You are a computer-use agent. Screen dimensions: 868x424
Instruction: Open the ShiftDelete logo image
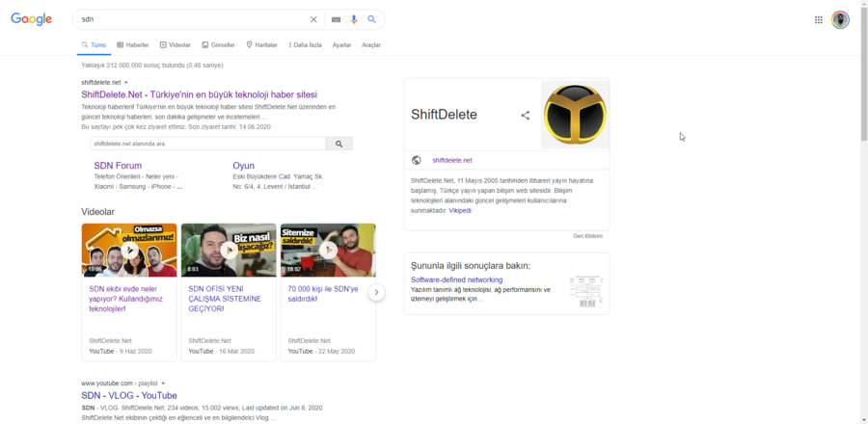click(x=575, y=115)
